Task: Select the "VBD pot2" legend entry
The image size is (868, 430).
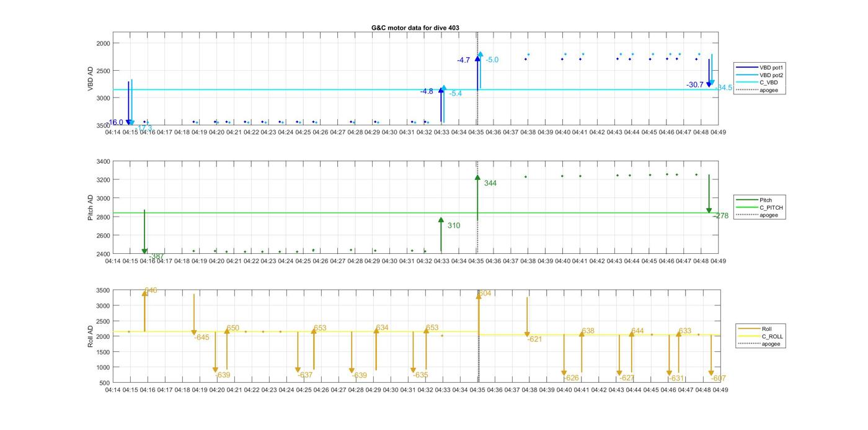Action: point(761,75)
